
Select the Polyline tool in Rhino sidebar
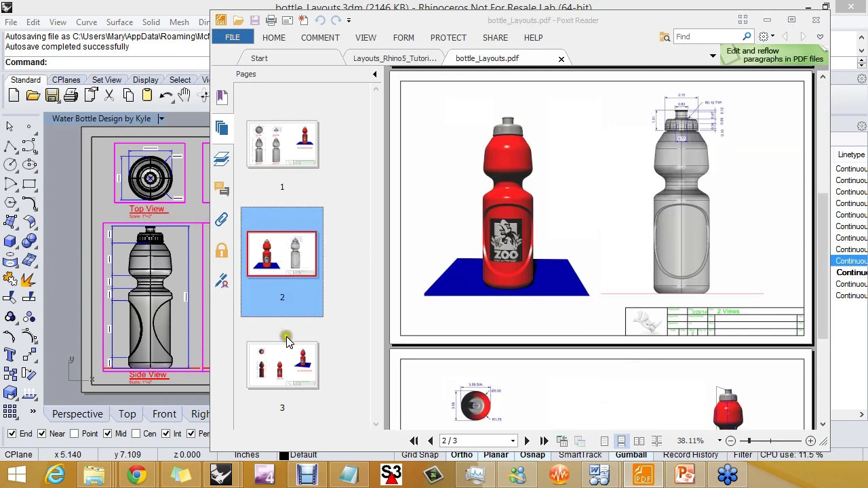point(10,146)
